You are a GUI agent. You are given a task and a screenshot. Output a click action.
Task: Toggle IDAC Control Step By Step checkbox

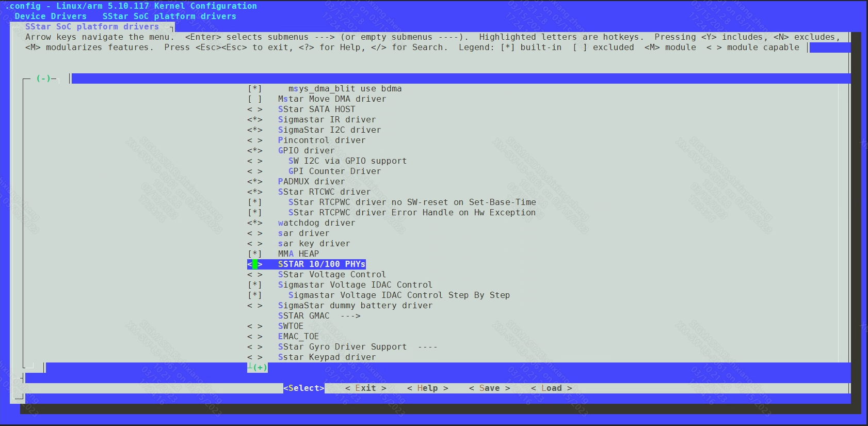(x=255, y=295)
